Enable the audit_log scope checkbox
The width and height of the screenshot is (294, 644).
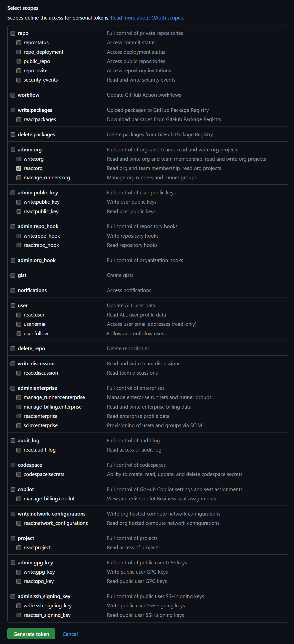(13, 441)
